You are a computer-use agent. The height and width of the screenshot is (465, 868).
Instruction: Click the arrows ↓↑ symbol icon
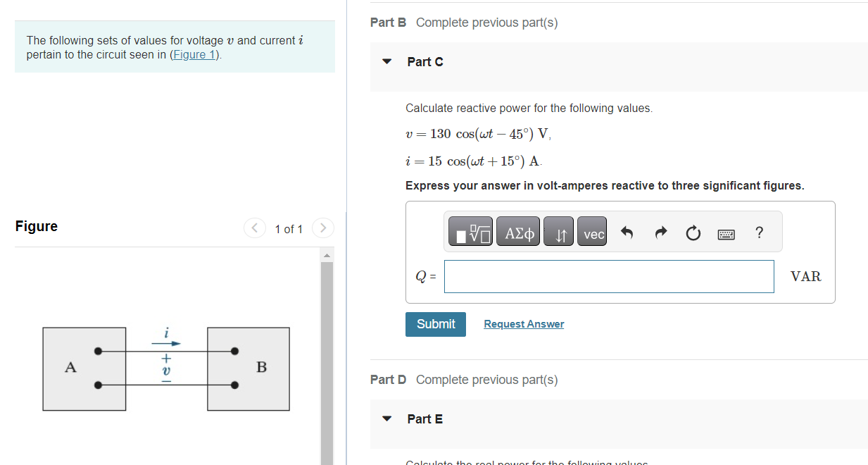tap(558, 231)
